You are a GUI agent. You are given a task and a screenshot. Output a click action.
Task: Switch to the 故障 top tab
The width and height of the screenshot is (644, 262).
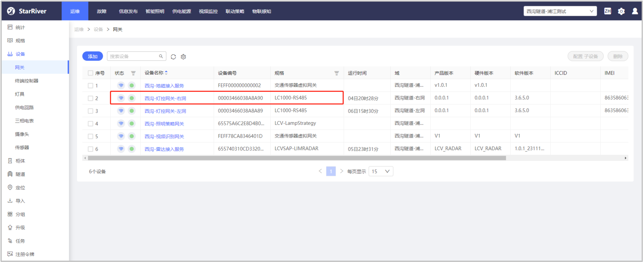[101, 11]
